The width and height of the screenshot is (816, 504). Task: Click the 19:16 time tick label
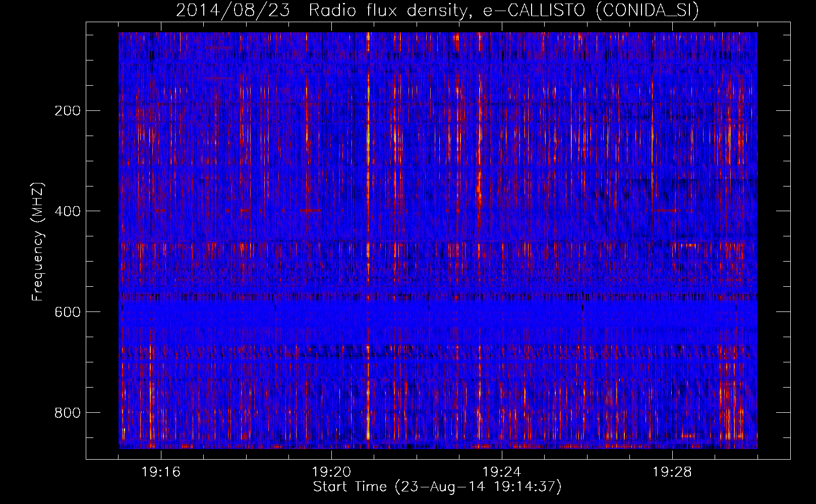tap(161, 472)
